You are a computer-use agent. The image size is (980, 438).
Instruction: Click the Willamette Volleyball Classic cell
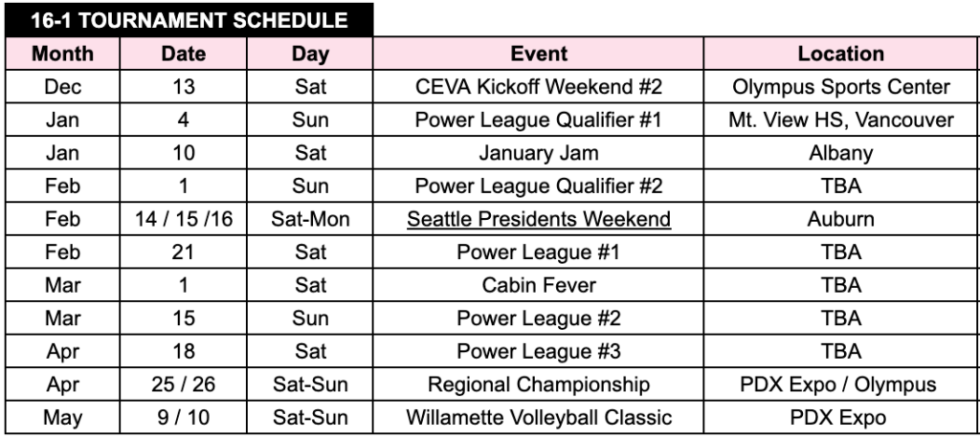539,418
